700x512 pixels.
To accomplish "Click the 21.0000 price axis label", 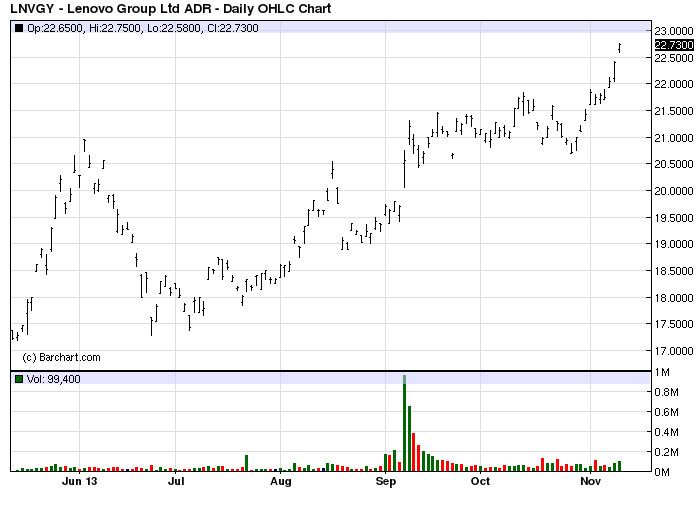I will click(x=674, y=138).
